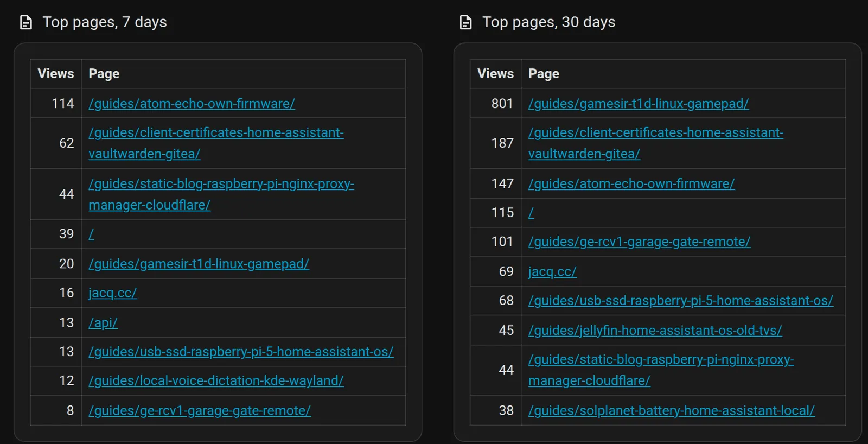This screenshot has width=868, height=444.
Task: Open atom-echo-own-firmware link in 7 days table
Action: [192, 104]
